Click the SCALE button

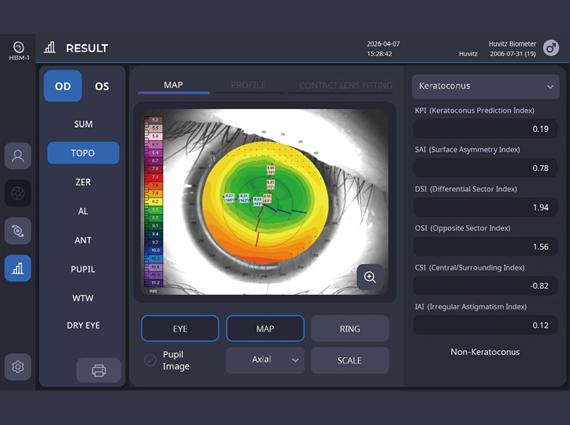coord(350,360)
